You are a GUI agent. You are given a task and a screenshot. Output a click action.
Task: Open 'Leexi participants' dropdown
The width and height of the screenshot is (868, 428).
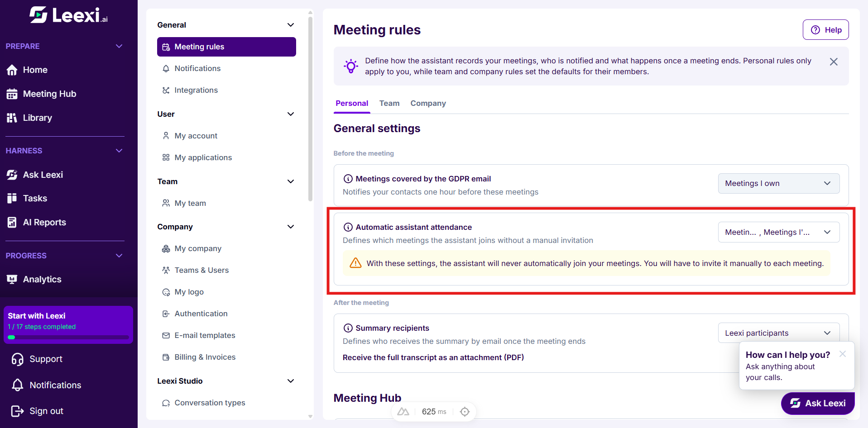(778, 333)
